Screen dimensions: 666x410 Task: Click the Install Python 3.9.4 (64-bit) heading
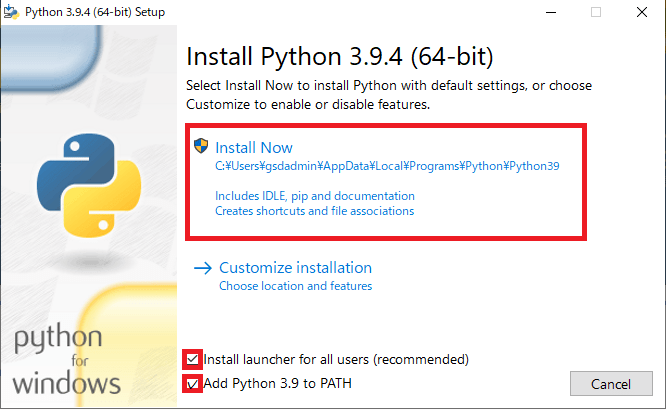340,57
